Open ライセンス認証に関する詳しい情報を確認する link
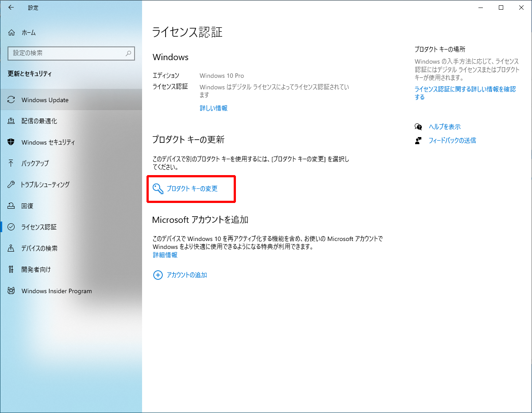The width and height of the screenshot is (532, 413). (x=465, y=93)
